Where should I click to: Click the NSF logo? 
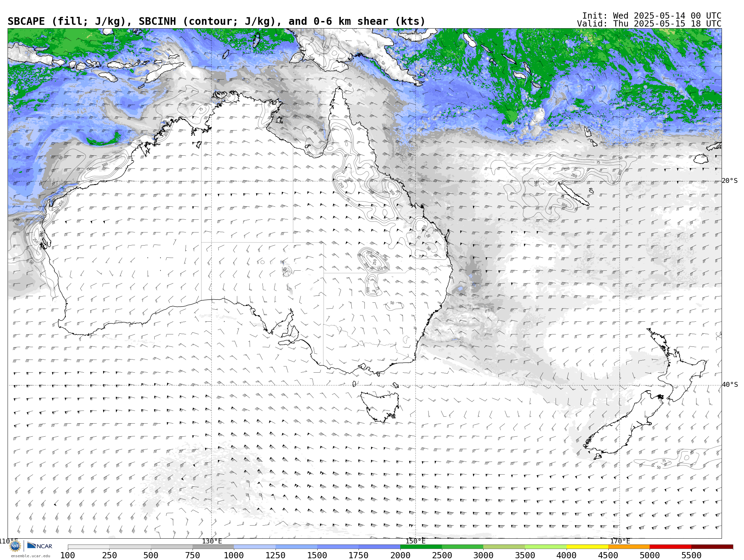pos(15,546)
